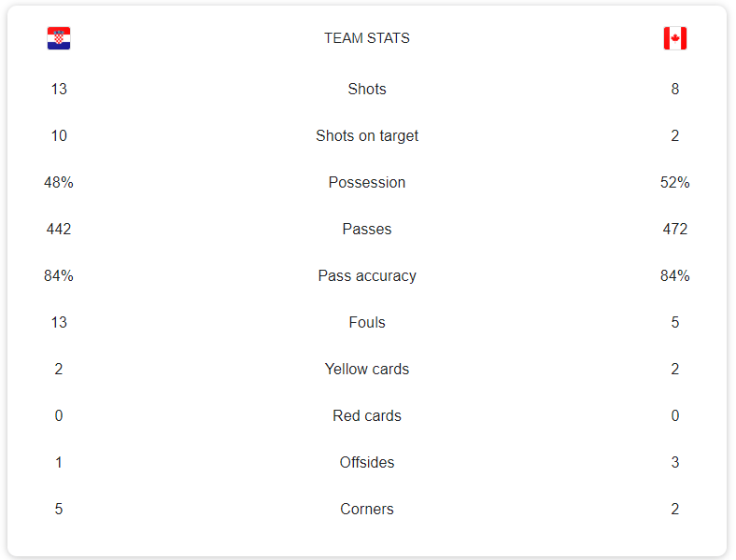The height and width of the screenshot is (560, 736).
Task: Click Croatia's 10 shots on target
Action: coord(59,135)
